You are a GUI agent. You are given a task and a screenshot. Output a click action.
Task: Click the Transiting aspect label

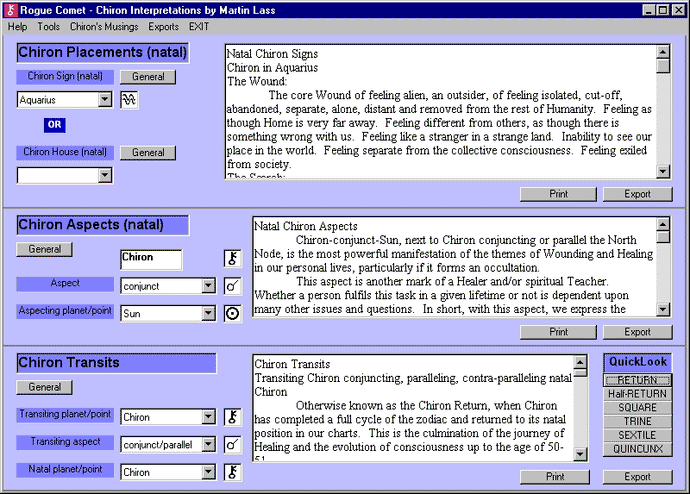(x=65, y=442)
